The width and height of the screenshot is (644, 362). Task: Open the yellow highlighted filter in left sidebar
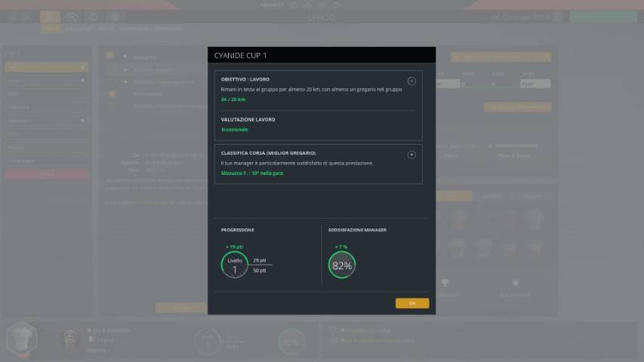(x=45, y=67)
